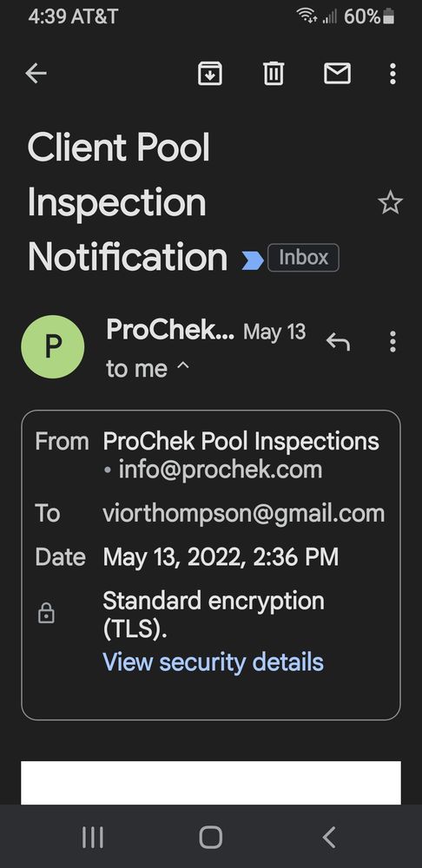Screen dimensions: 422x868
Task: Select the viorthompson@gmail.com recipient address
Action: (244, 513)
